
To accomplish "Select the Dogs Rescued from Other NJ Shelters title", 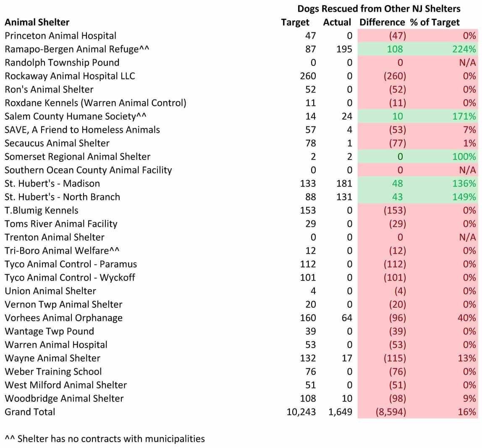I will click(379, 9).
